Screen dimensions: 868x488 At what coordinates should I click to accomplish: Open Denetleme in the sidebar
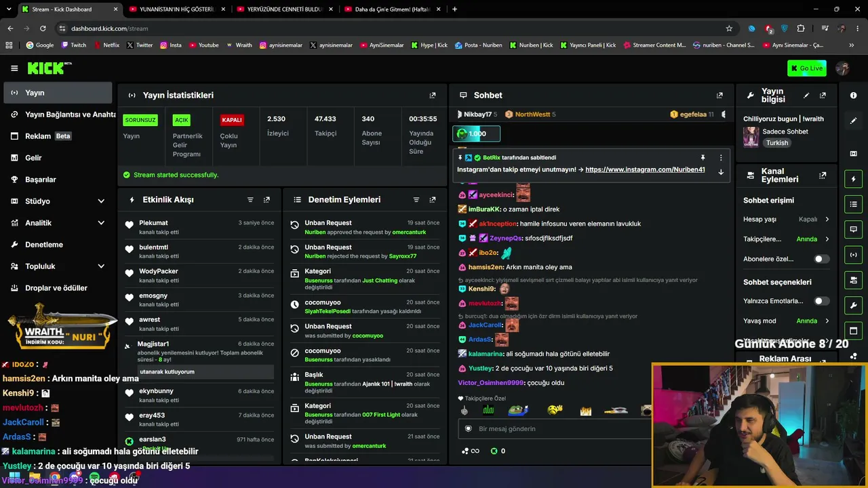tap(58, 245)
